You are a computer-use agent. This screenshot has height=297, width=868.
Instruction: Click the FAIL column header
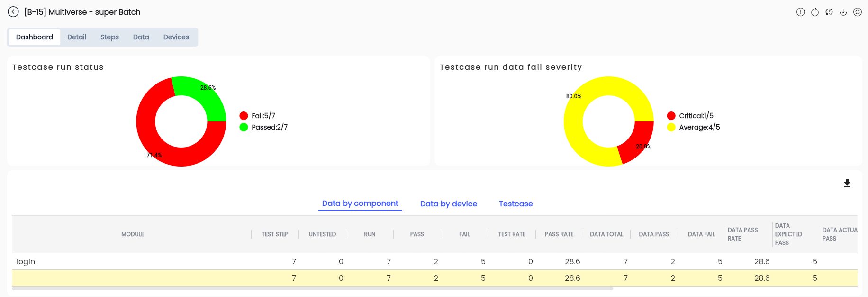[x=464, y=234]
